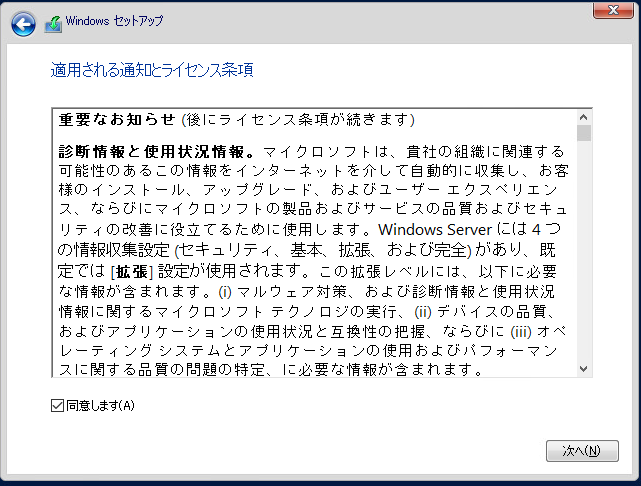Click the heading 適用される通知とライセンス条項
This screenshot has height=486, width=641.
pyautogui.click(x=152, y=70)
